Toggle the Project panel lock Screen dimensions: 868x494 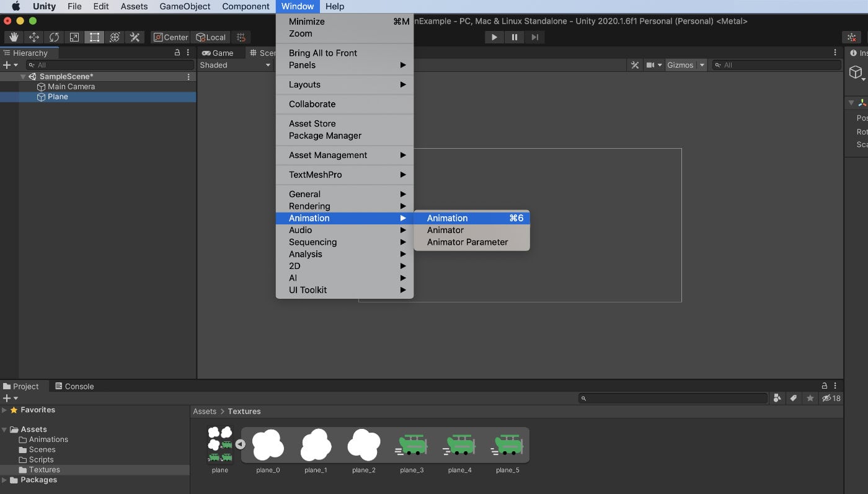coord(825,386)
